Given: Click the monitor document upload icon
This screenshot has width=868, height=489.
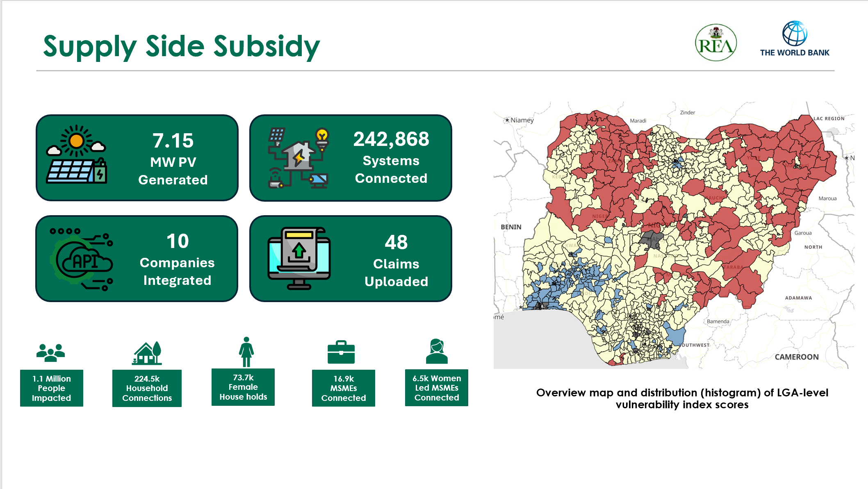Looking at the screenshot, I should pyautogui.click(x=299, y=258).
